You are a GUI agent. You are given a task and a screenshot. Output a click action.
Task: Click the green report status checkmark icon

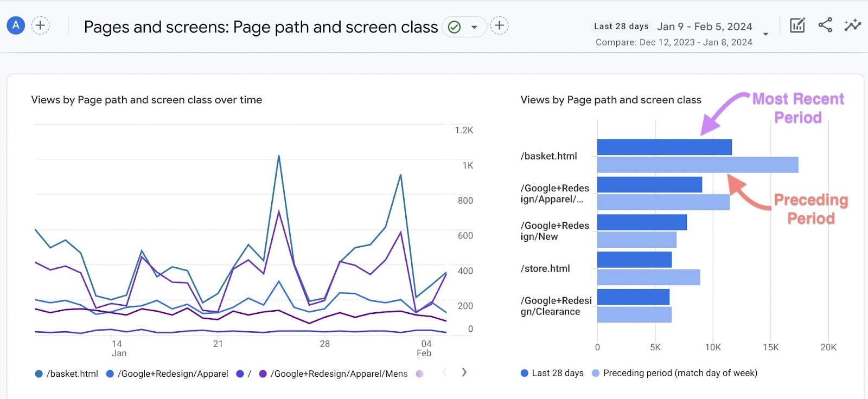(455, 27)
